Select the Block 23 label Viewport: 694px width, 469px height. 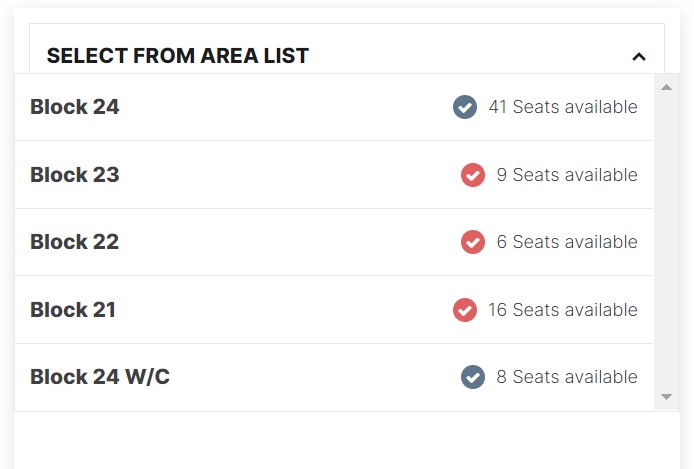(x=75, y=175)
